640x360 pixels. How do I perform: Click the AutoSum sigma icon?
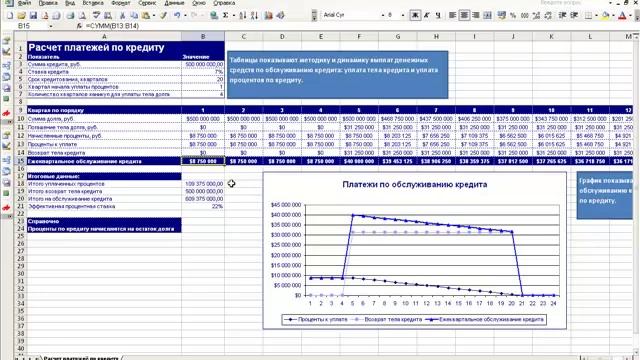[226, 16]
